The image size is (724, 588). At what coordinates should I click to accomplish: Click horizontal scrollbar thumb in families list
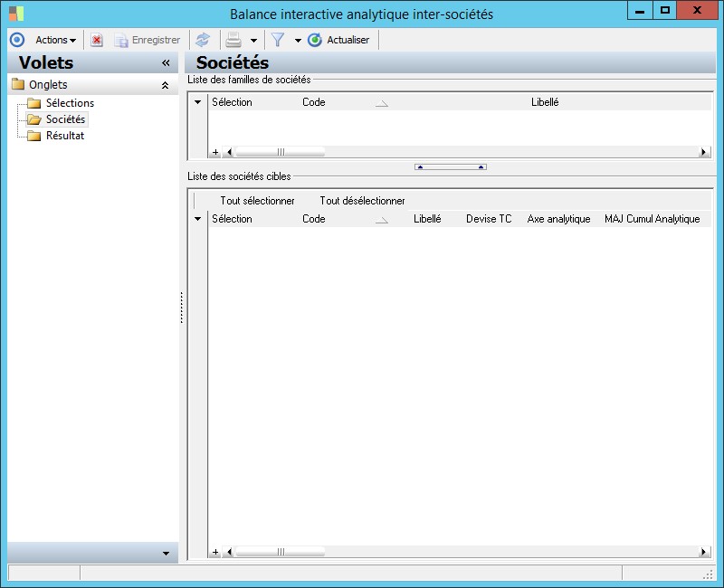coord(281,152)
